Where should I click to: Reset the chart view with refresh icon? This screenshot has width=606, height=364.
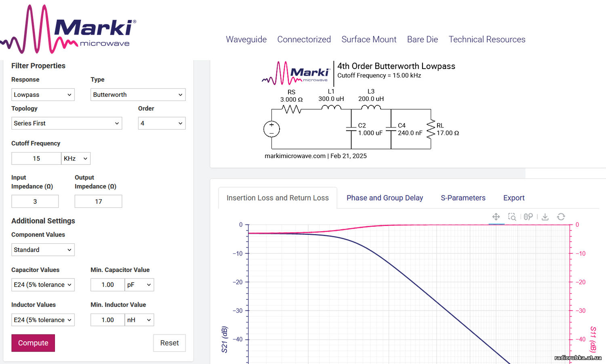[x=561, y=217]
